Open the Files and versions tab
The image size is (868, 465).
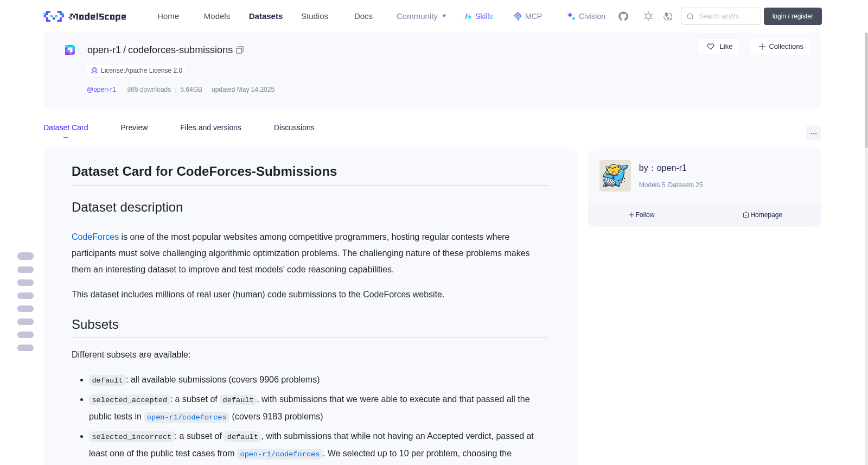(210, 128)
